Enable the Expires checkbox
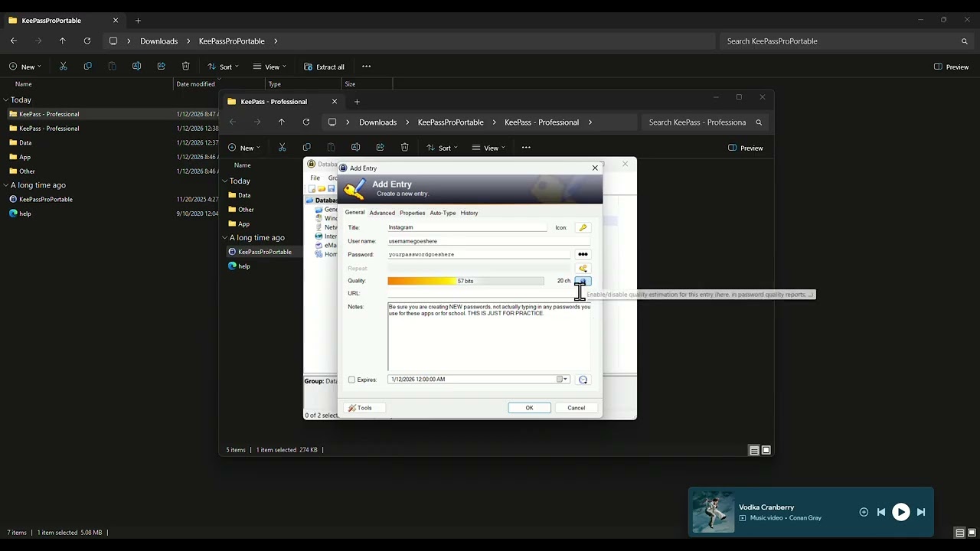 coord(351,380)
